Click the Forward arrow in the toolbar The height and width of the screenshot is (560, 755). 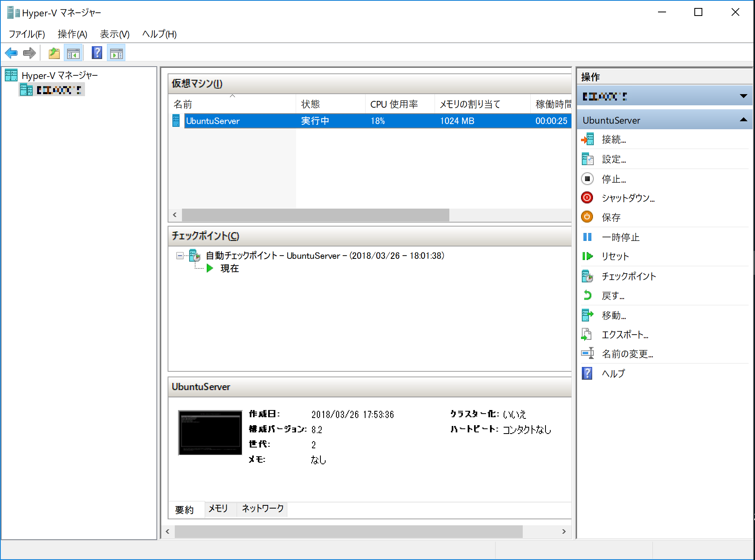click(30, 53)
